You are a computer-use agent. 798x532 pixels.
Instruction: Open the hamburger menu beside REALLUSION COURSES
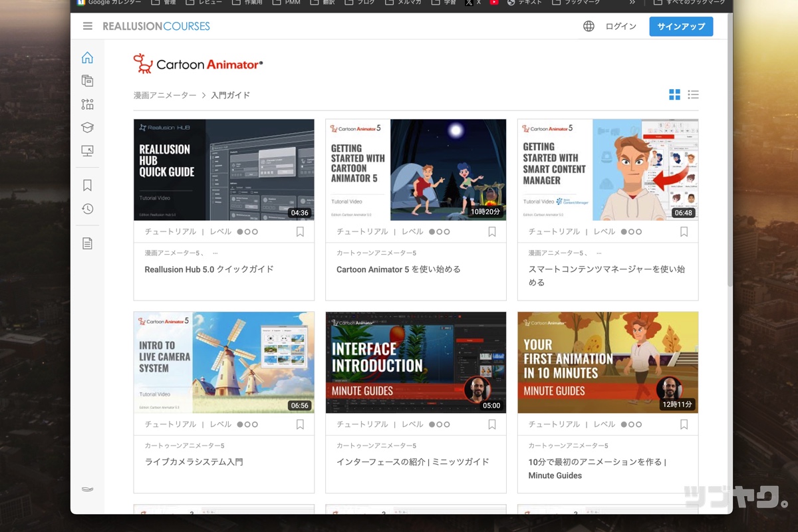click(x=87, y=27)
